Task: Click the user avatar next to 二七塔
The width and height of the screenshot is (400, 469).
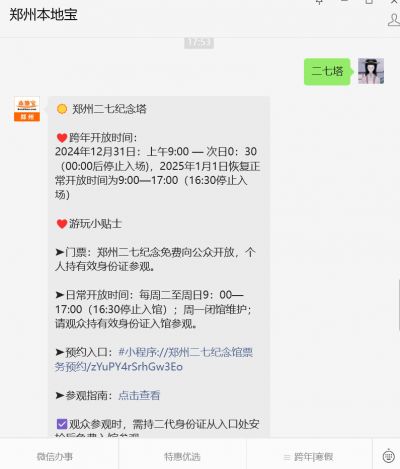Action: 371,71
